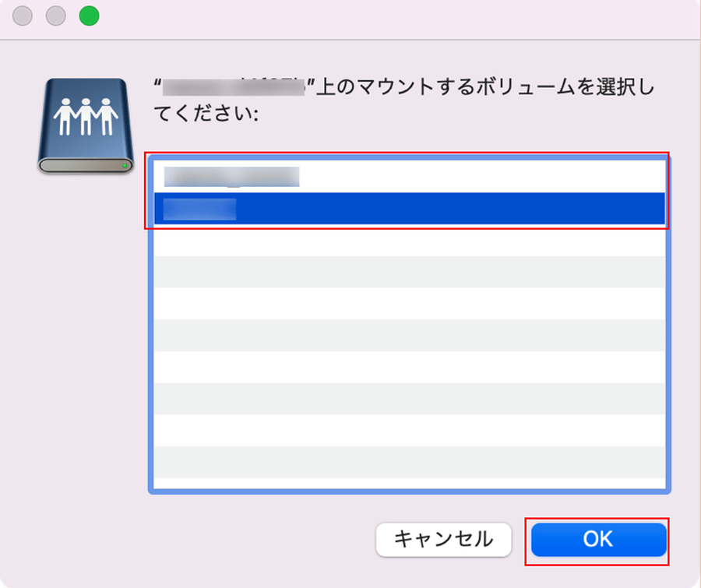This screenshot has width=701, height=588.
Task: Click the green full-screen window button
Action: coord(90,16)
